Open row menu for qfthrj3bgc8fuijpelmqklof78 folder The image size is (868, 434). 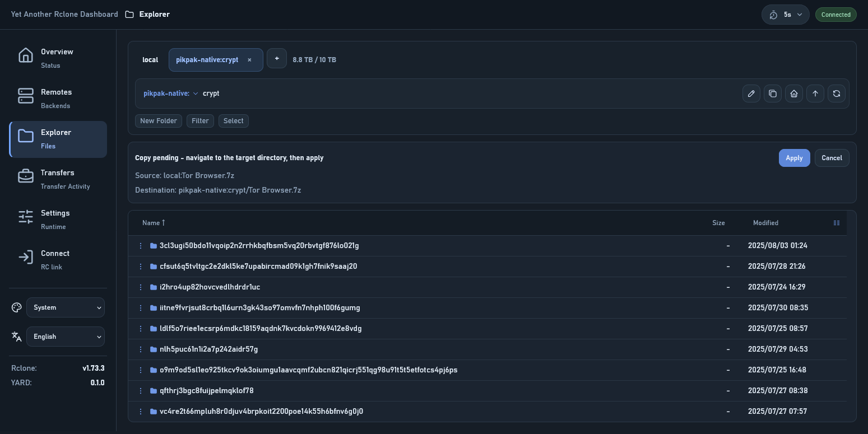click(x=141, y=391)
